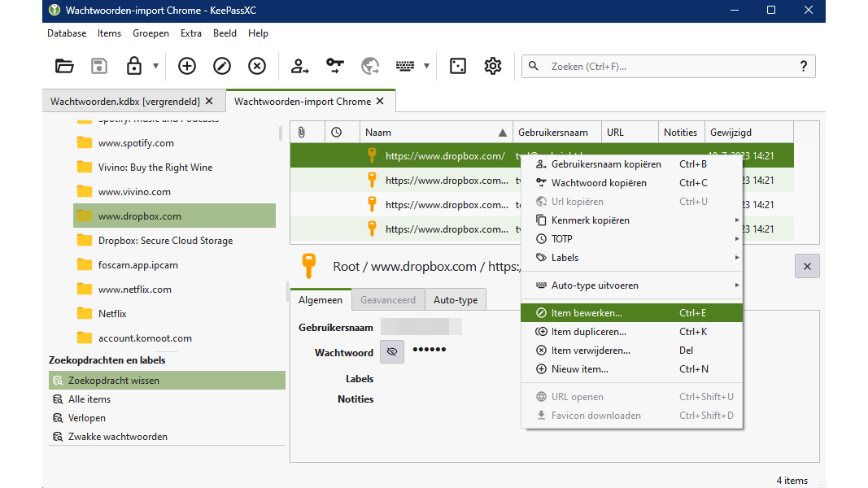
Task: Select foscam.app.ipcam group
Action: click(x=137, y=264)
